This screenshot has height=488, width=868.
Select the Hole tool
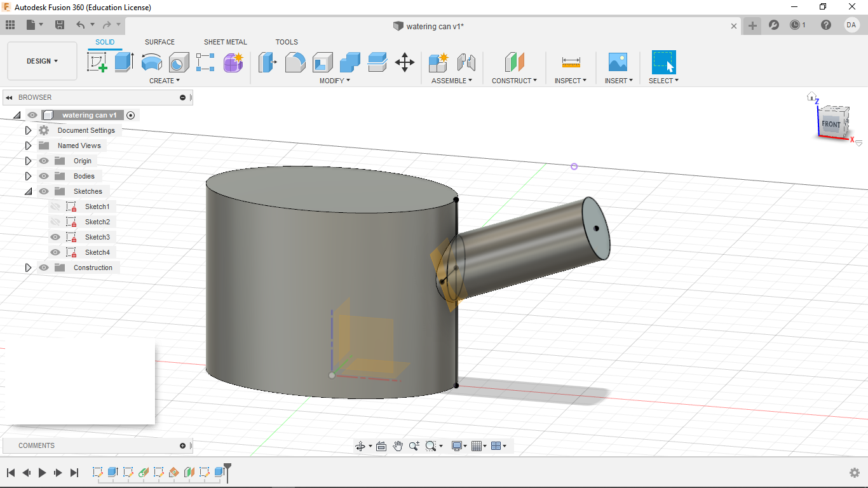(179, 62)
